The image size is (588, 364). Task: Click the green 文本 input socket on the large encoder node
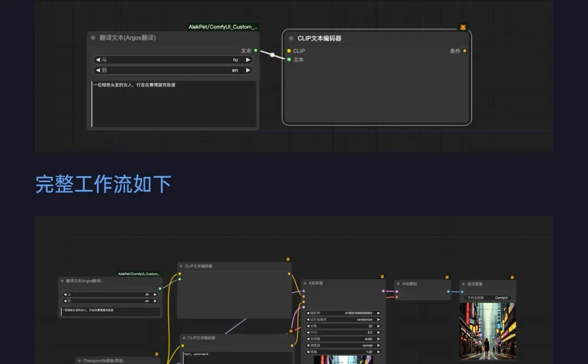[289, 59]
